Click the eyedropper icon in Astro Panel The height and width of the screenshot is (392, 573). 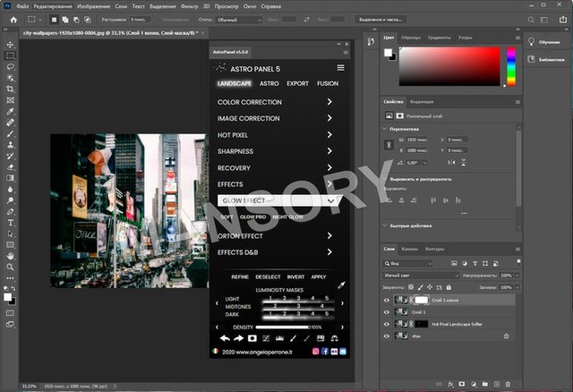(x=340, y=286)
